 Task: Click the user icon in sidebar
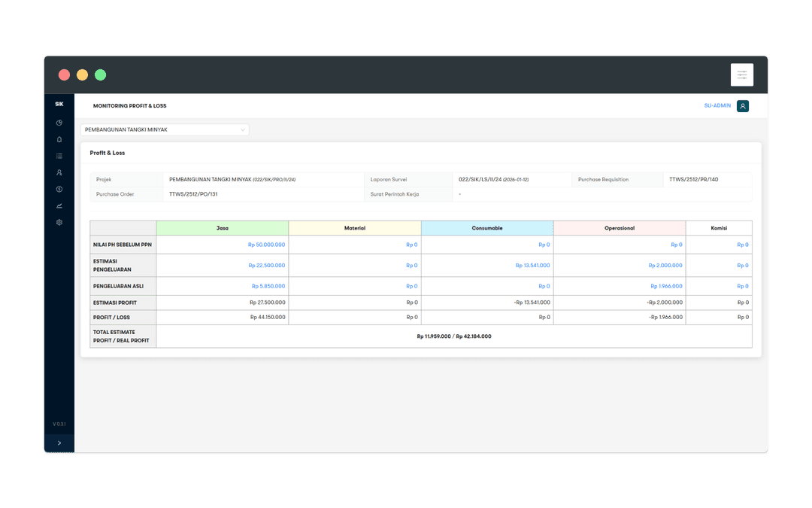click(59, 172)
